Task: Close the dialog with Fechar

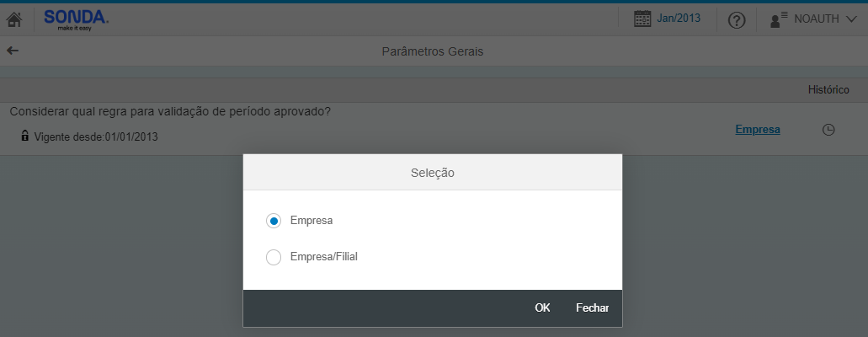Action: (592, 308)
